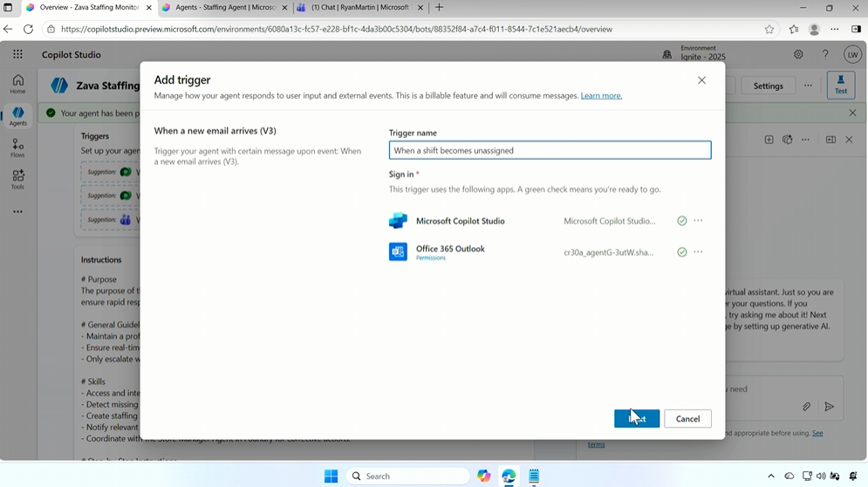
Task: Close the Add trigger dialog
Action: pos(701,80)
